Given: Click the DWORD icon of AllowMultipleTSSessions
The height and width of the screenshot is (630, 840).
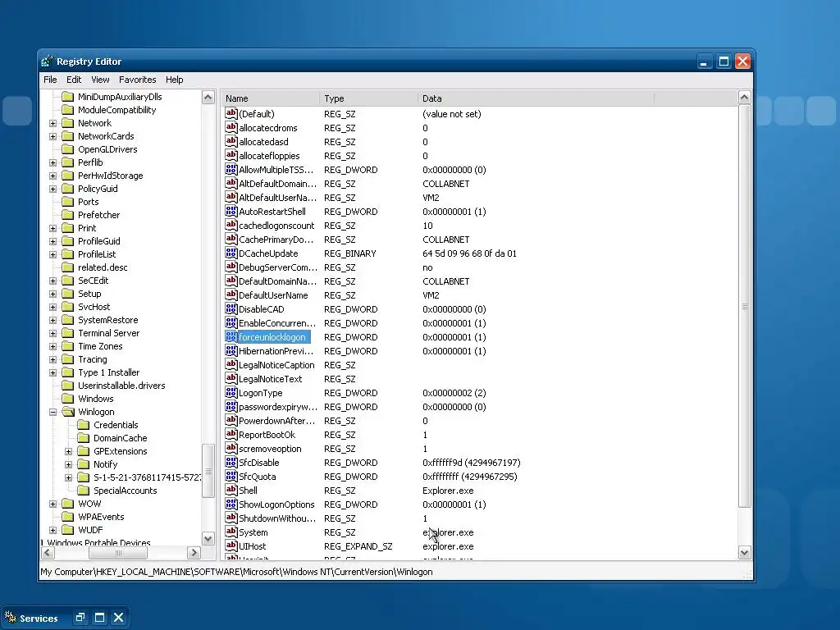Looking at the screenshot, I should (231, 169).
